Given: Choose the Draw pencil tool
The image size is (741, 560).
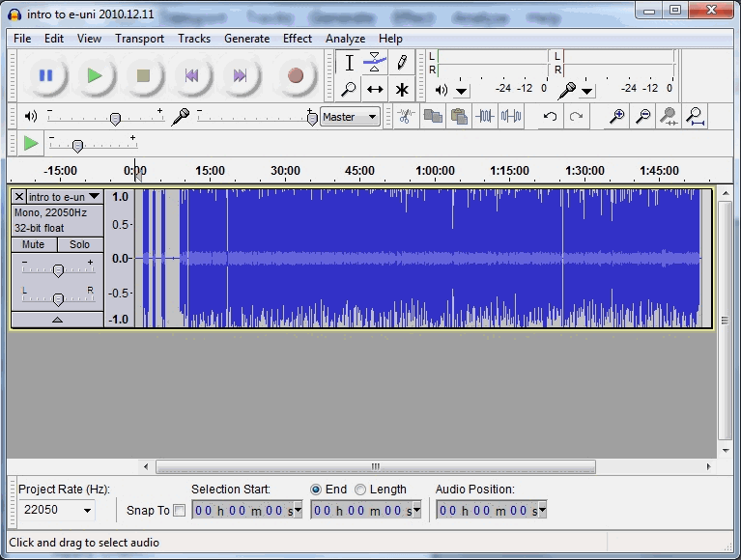Looking at the screenshot, I should click(x=402, y=63).
